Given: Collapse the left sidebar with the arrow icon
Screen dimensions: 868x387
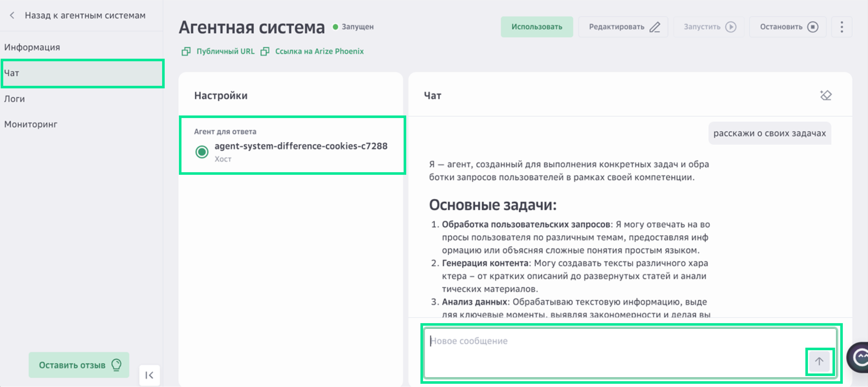Looking at the screenshot, I should (x=149, y=374).
